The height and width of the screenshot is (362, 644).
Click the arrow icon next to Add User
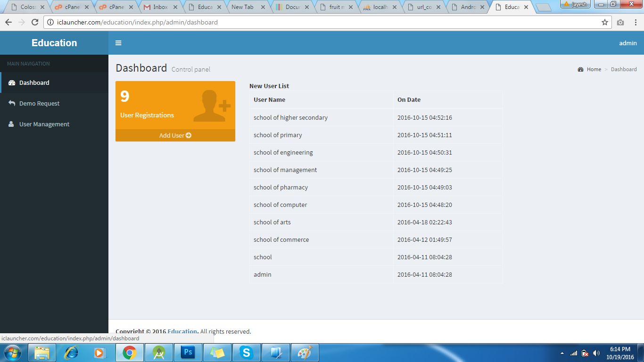[189, 135]
